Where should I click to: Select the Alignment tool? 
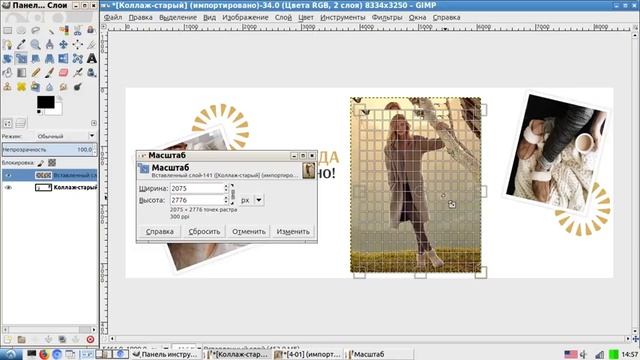(x=78, y=44)
